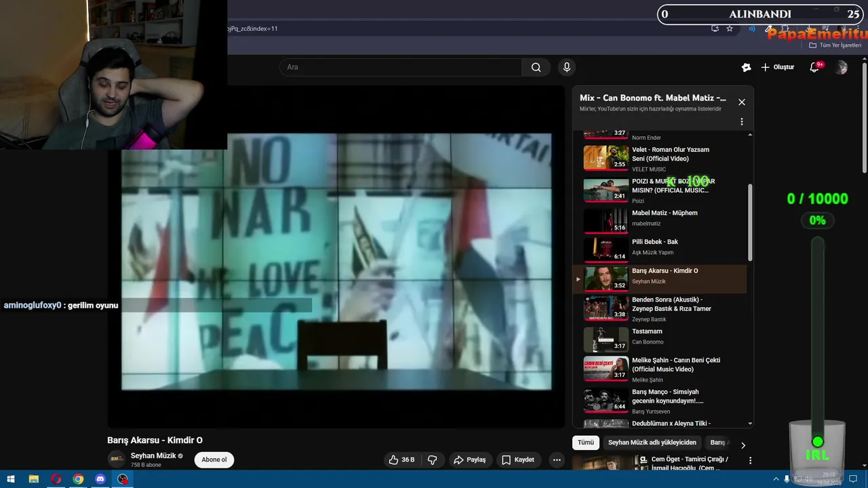Click the playlist panel scrollbar thumb
Image resolution: width=868 pixels, height=488 pixels.
pyautogui.click(x=750, y=221)
